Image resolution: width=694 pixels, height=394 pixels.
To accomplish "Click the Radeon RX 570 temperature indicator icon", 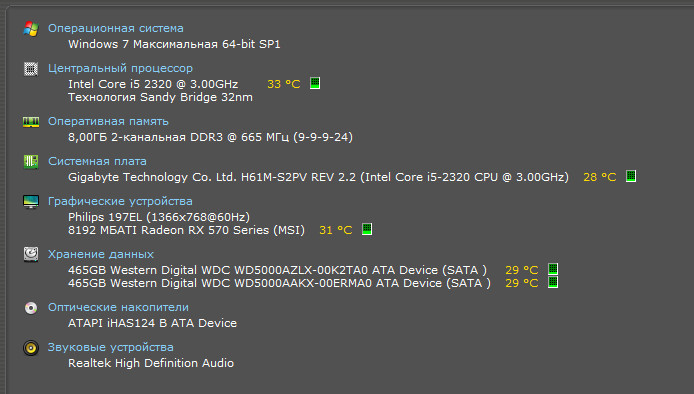I will pyautogui.click(x=367, y=229).
